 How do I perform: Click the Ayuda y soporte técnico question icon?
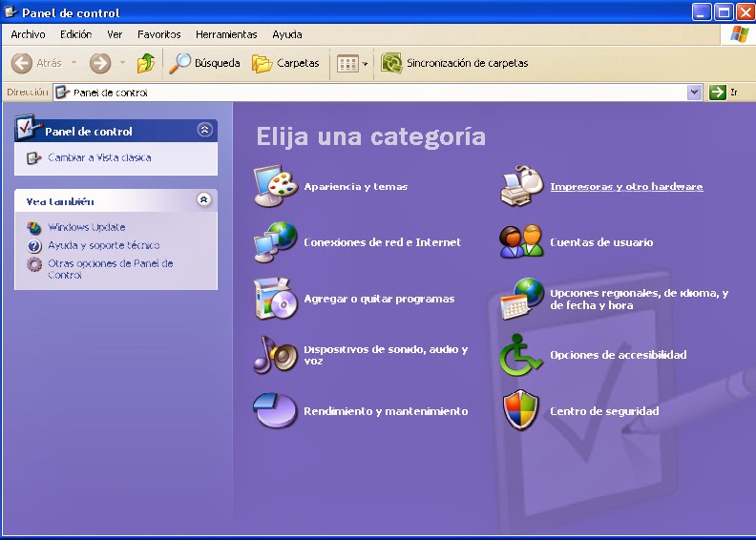pos(33,246)
